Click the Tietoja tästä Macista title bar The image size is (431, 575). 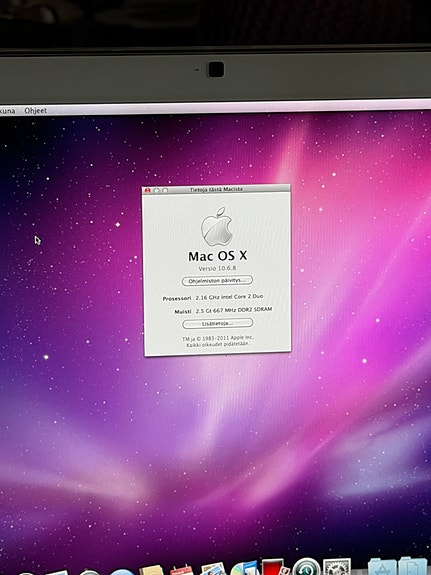coord(216,190)
